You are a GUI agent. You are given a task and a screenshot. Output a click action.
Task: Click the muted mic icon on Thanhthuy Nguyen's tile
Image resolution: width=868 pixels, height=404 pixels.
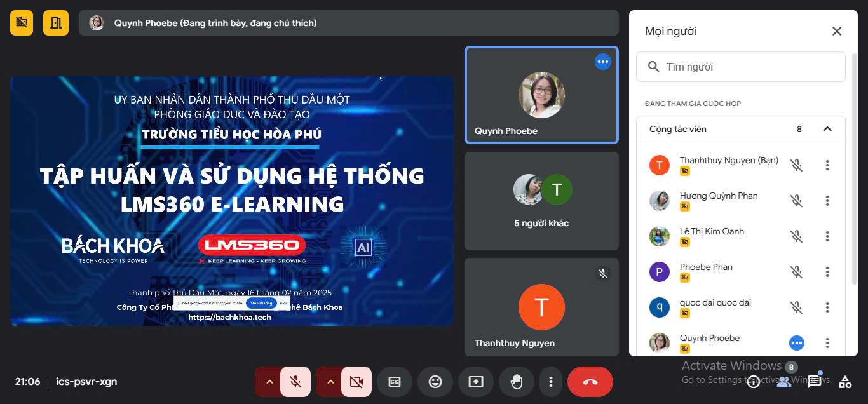603,274
